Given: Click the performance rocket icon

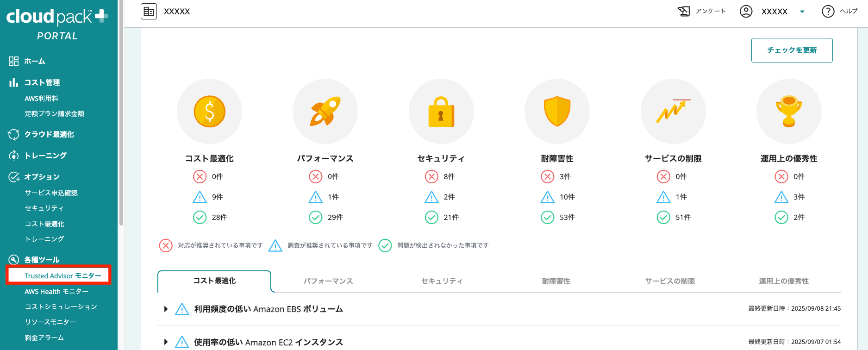Looking at the screenshot, I should (325, 112).
